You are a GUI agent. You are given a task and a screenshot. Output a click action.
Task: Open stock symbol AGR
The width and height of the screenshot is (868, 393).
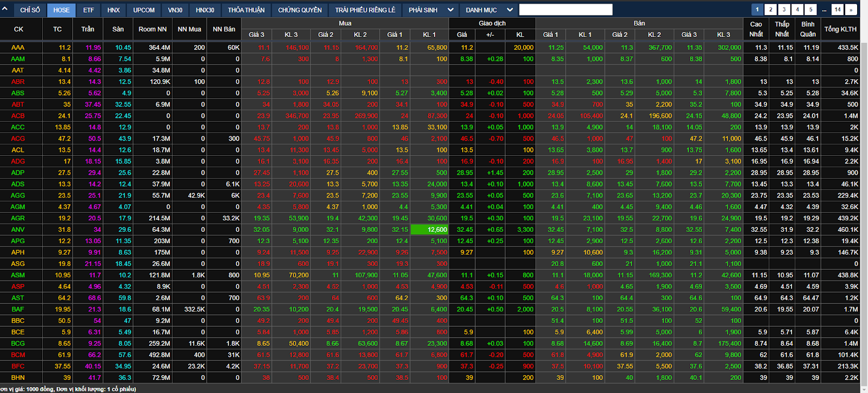[x=18, y=219]
